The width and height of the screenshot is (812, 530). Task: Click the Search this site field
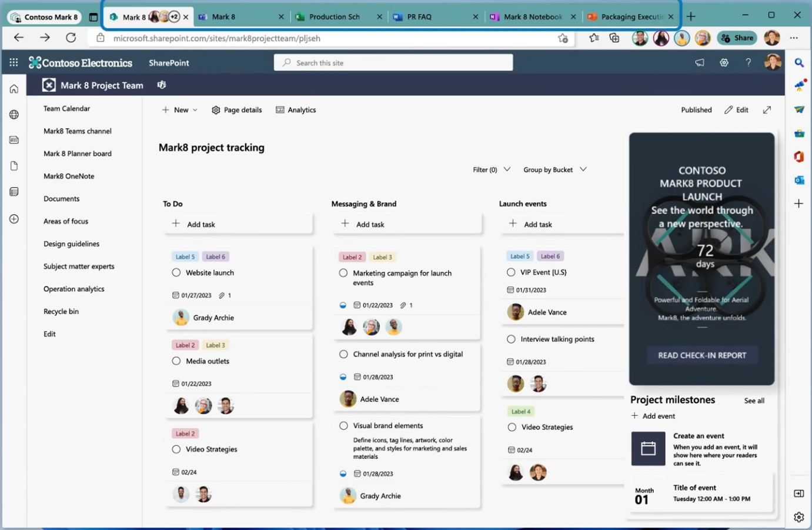click(x=393, y=62)
